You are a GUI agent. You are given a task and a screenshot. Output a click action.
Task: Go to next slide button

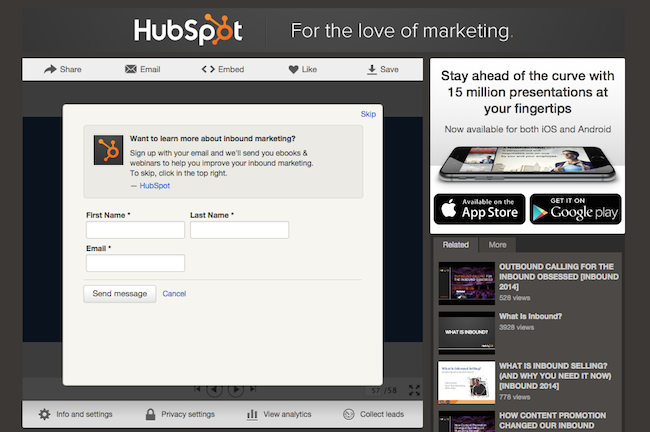tap(236, 390)
